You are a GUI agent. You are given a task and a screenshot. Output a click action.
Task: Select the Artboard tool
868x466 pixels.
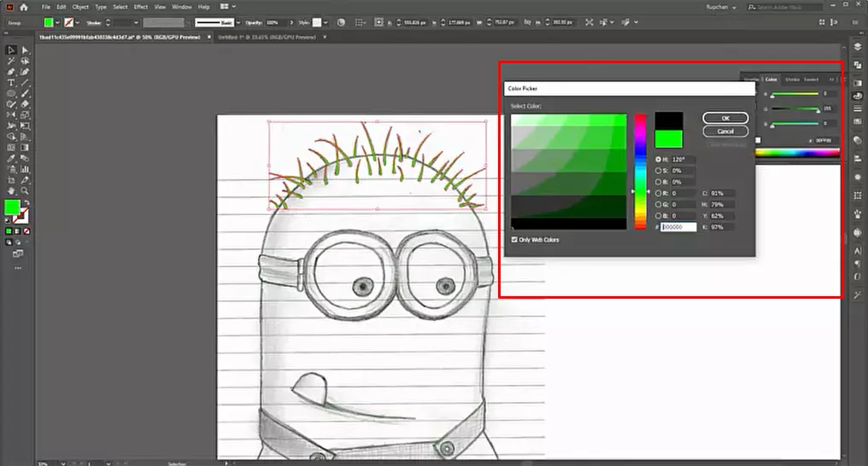click(11, 180)
